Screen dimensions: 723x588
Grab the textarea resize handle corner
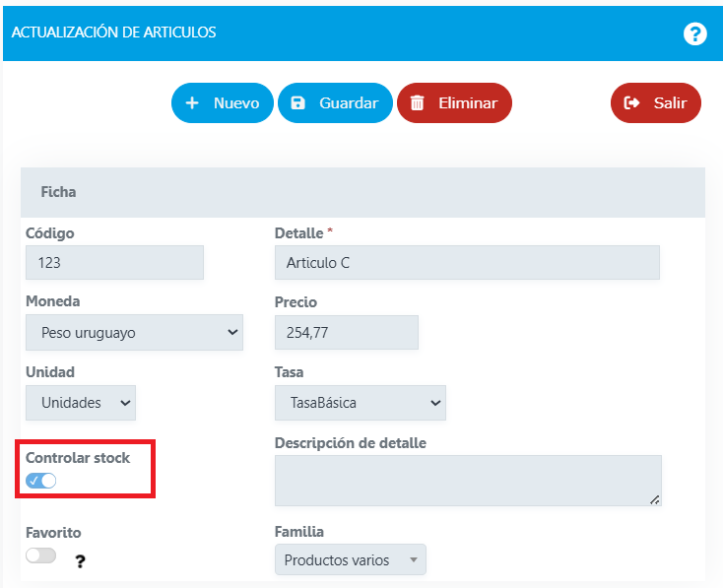(x=655, y=500)
